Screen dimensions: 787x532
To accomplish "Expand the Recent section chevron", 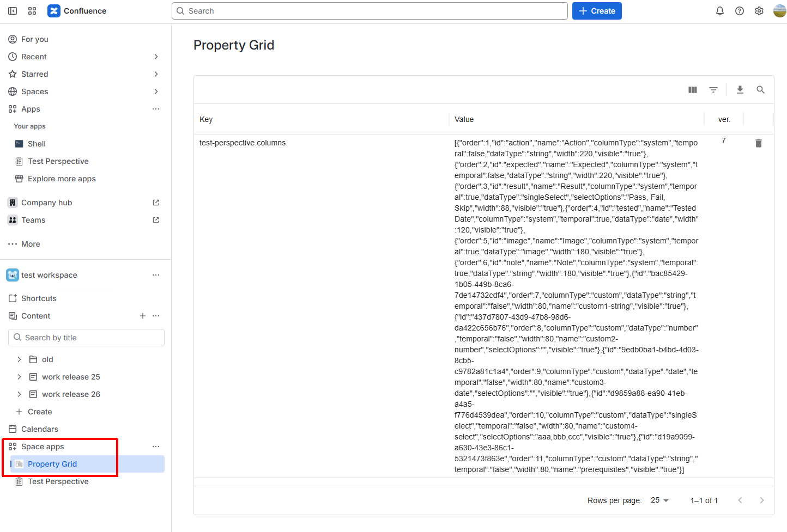I will [x=156, y=57].
